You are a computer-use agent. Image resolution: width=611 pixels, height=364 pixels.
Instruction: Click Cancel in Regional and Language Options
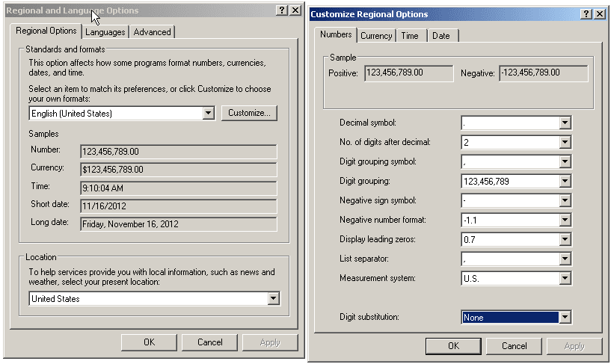[x=209, y=342]
